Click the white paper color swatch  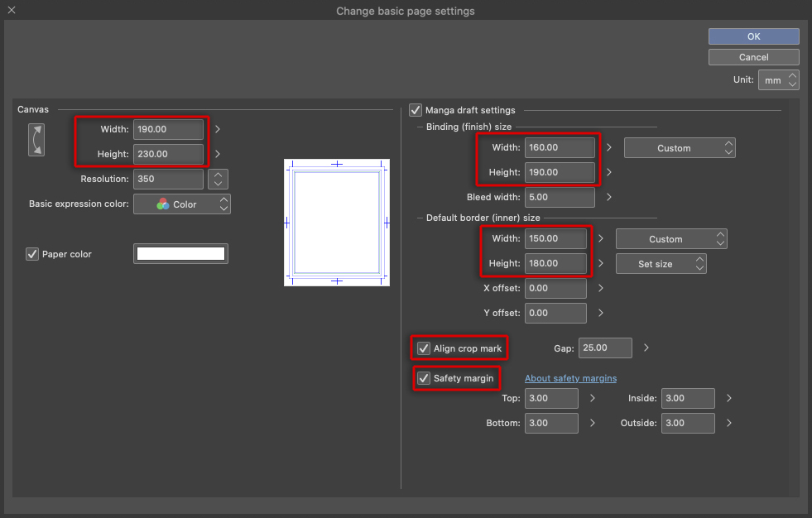point(180,254)
